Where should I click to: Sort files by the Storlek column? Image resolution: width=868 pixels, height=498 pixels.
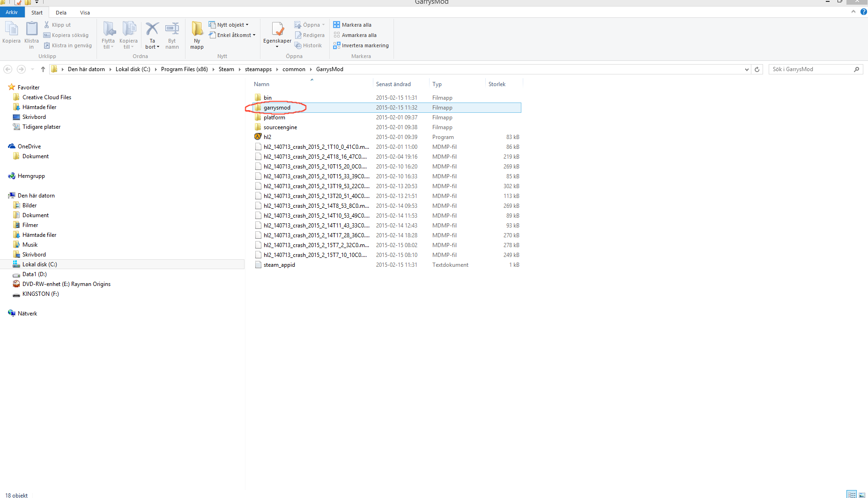[x=504, y=84]
